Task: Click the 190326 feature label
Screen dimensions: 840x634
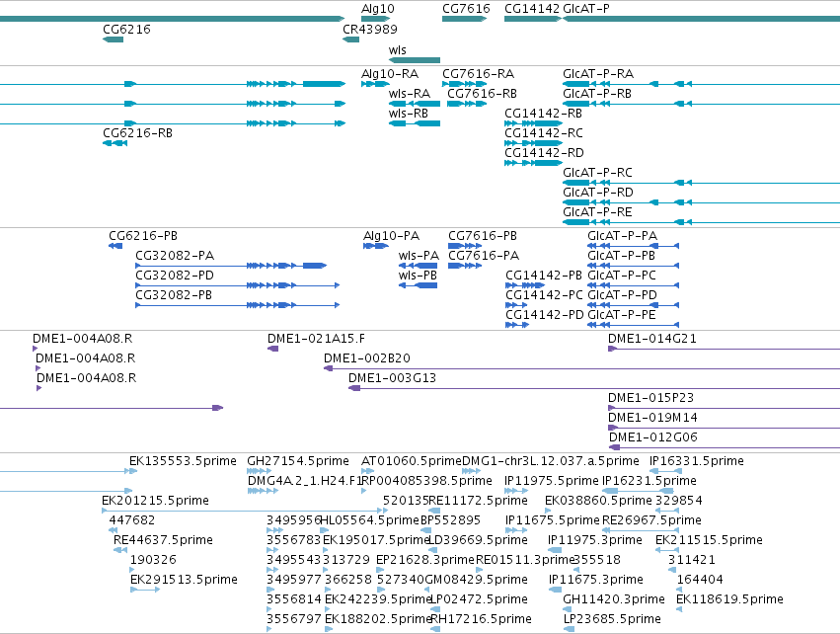Action: (153, 560)
